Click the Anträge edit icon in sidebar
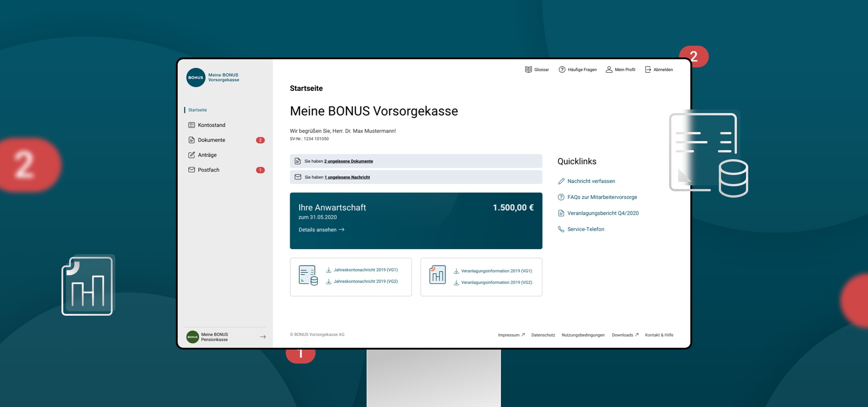This screenshot has height=407, width=868. click(192, 155)
